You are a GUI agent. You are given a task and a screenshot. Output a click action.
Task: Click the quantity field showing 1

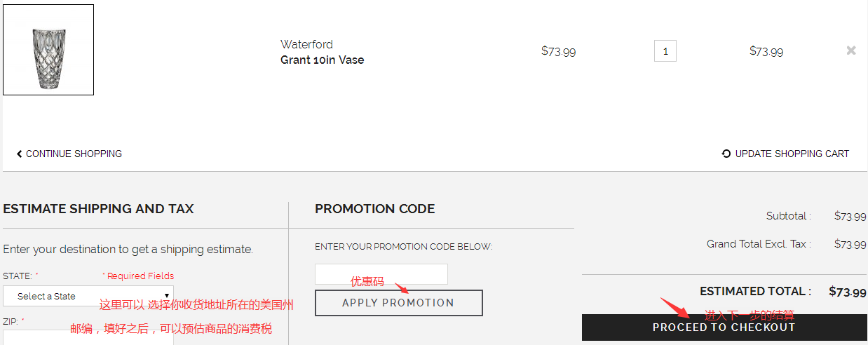point(665,51)
